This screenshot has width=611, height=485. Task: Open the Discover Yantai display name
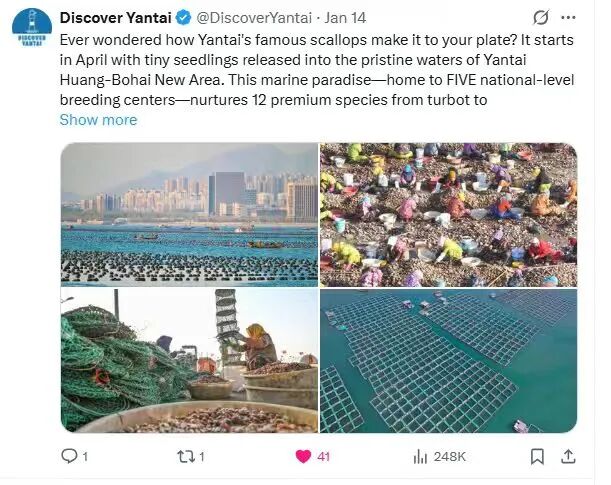tap(116, 18)
